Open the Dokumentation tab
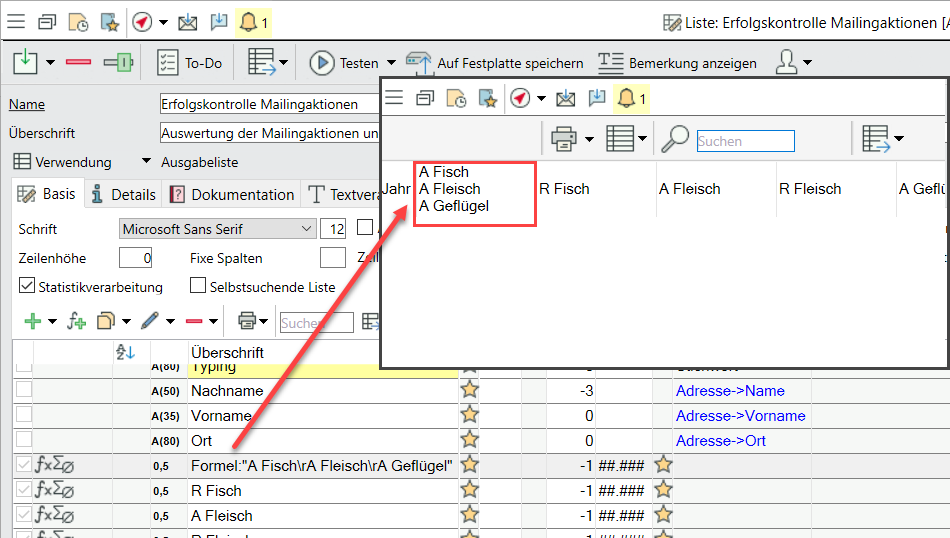 point(232,194)
